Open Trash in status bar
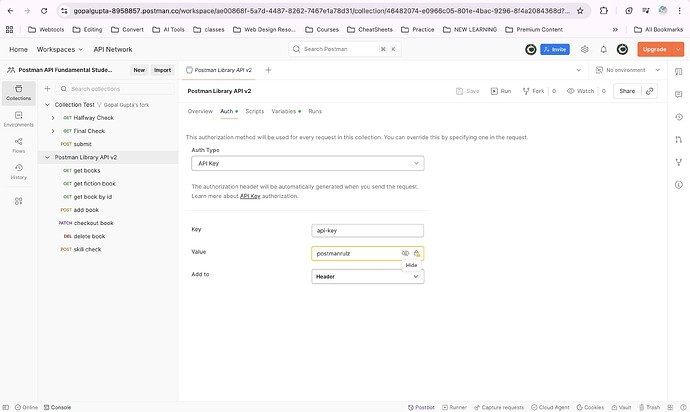 click(x=650, y=408)
